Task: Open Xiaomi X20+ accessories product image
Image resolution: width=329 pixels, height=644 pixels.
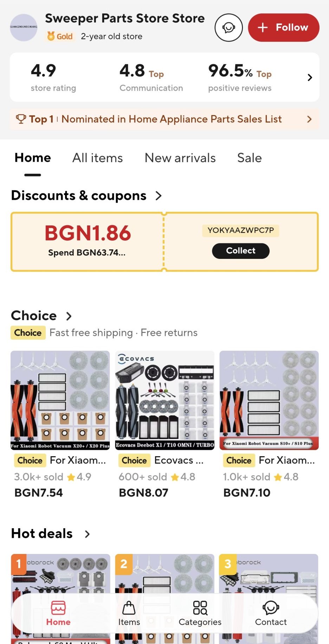Action: tap(60, 400)
